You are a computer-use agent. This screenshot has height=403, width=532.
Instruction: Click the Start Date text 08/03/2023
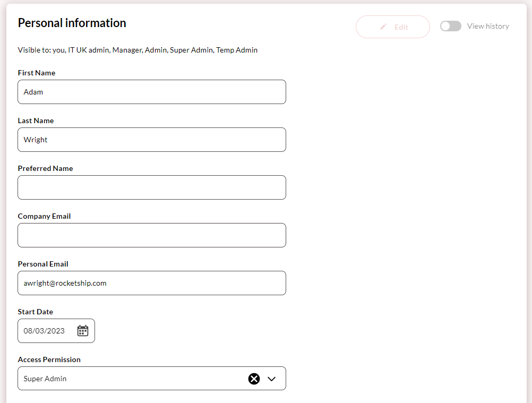tap(44, 331)
